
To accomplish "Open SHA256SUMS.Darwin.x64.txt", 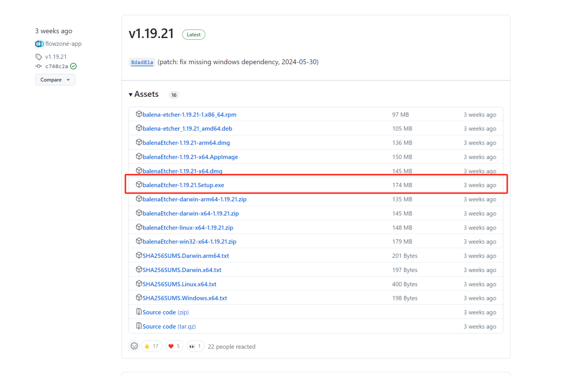I will coord(182,270).
